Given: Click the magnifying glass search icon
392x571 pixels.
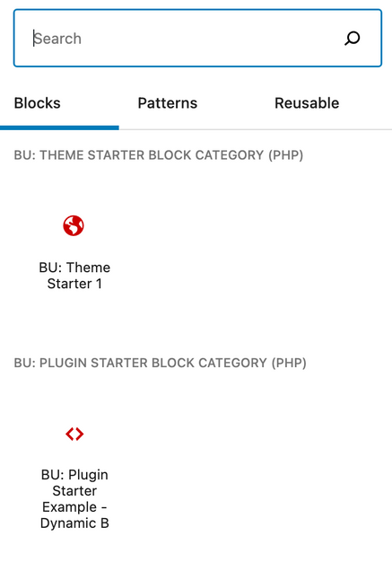Looking at the screenshot, I should click(352, 39).
